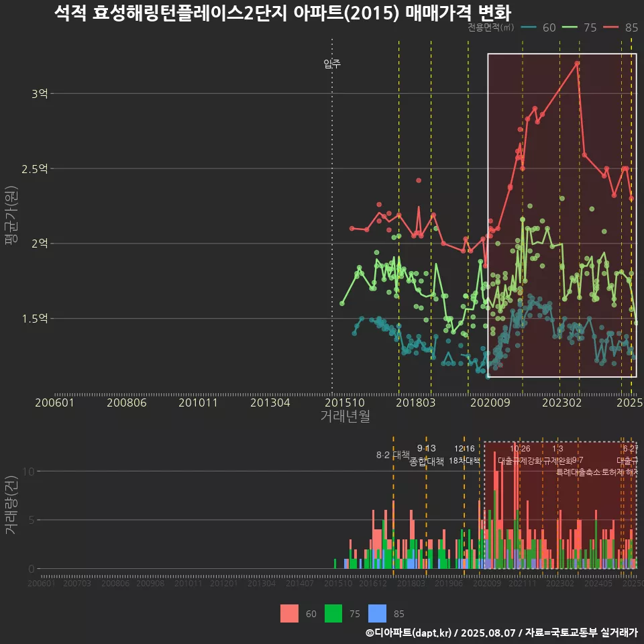Viewport: 644px width, 644px height.
Task: Click the green 75 line swatch in top legend
Action: pos(570,28)
